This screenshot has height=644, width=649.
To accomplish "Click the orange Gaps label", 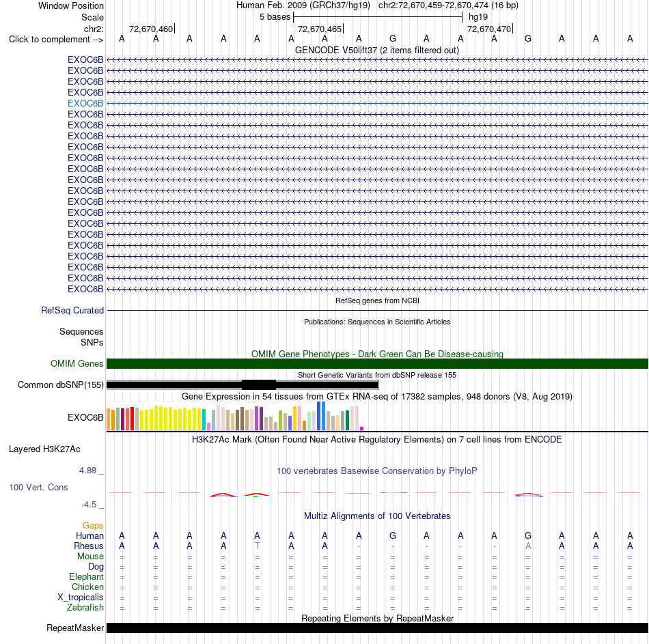I will [93, 526].
